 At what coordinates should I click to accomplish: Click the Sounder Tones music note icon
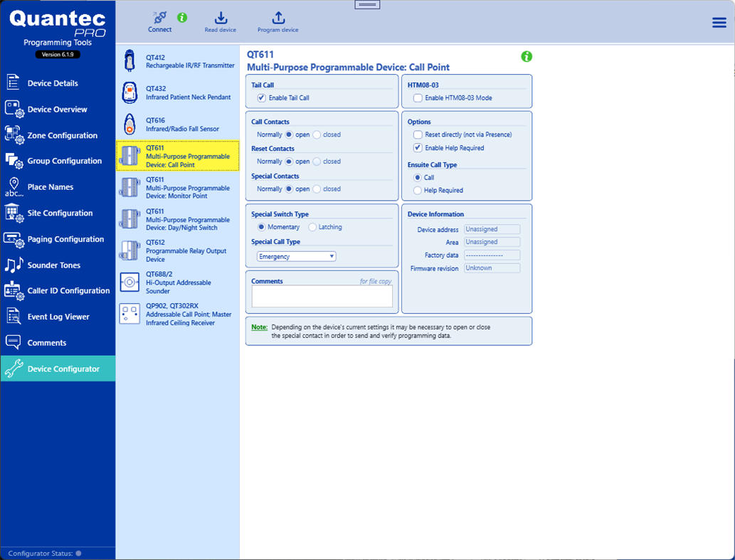pos(14,265)
